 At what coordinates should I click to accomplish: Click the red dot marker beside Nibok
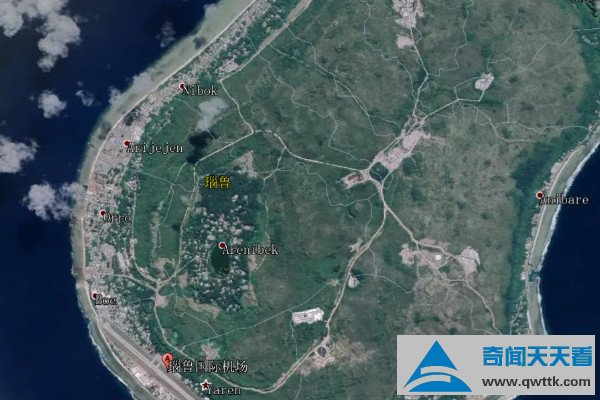pyautogui.click(x=182, y=88)
